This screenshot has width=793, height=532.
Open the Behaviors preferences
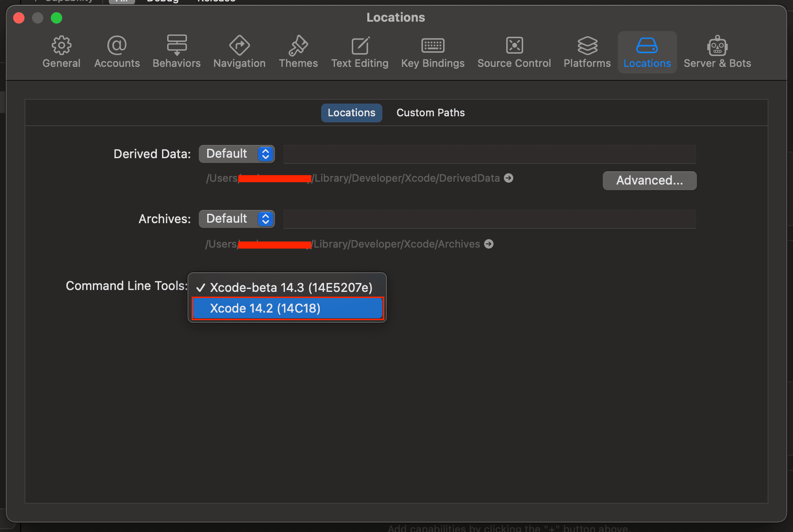[177, 52]
